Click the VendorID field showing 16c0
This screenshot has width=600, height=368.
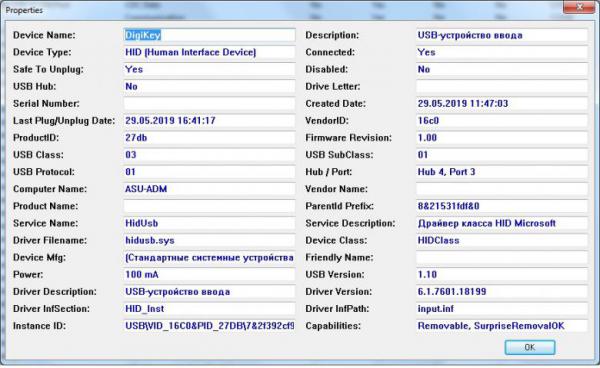(x=502, y=121)
